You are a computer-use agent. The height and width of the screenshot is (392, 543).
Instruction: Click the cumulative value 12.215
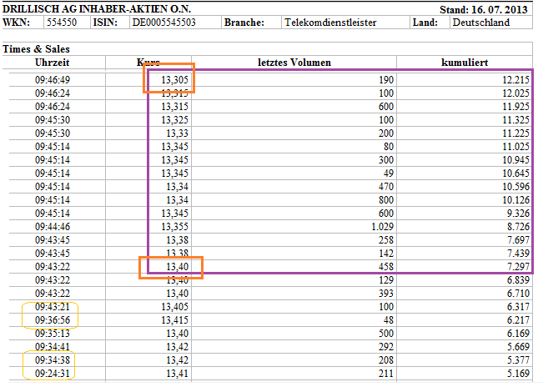(x=513, y=79)
